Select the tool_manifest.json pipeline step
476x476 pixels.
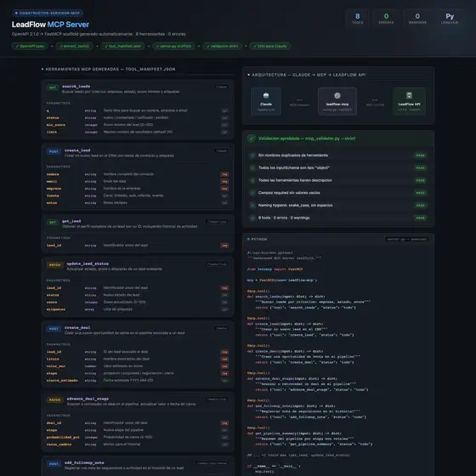123,46
